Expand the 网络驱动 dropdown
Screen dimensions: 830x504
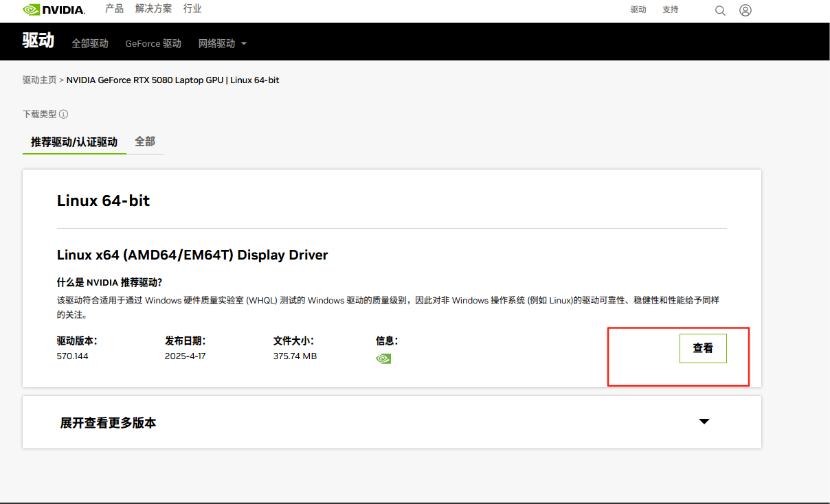[x=222, y=43]
